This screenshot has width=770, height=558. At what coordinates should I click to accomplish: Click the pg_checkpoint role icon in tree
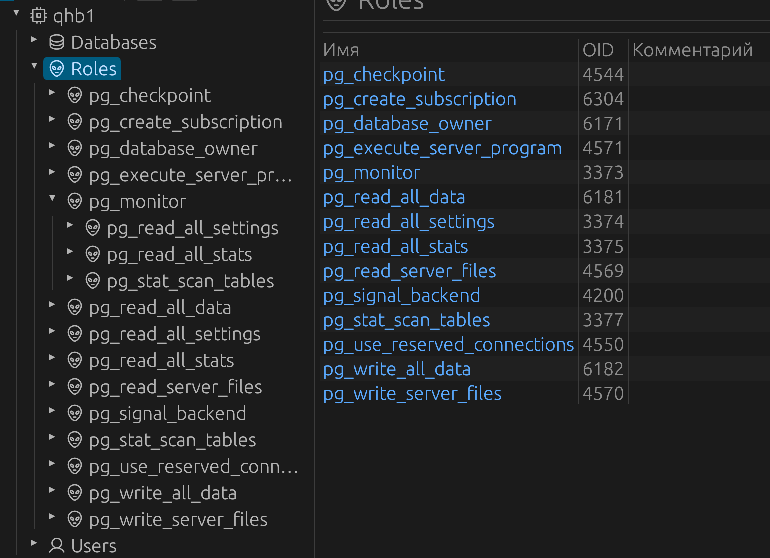(75, 96)
